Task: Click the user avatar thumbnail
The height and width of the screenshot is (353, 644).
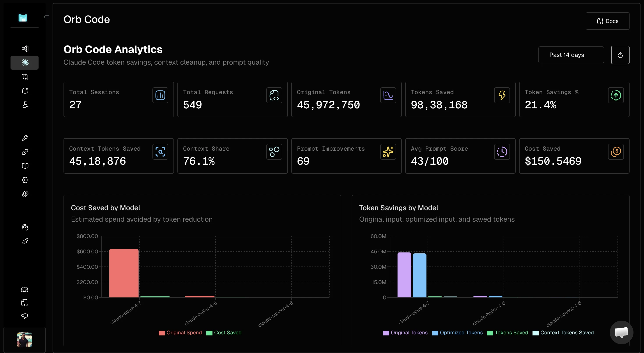Action: (x=25, y=340)
